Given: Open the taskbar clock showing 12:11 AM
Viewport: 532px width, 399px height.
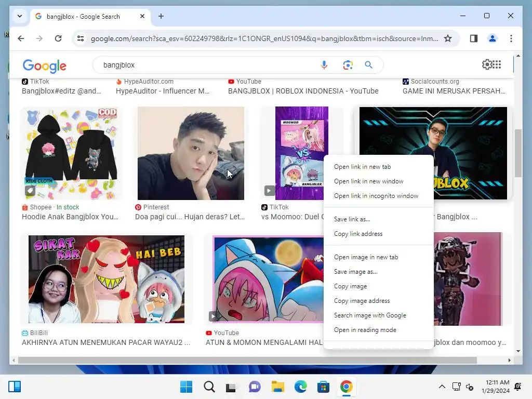Looking at the screenshot, I should coord(495,387).
